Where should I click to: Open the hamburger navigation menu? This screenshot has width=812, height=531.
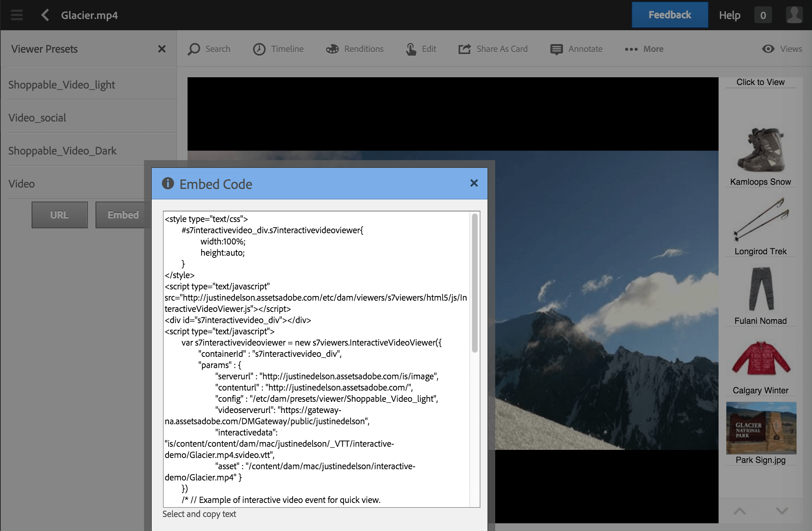(x=16, y=15)
